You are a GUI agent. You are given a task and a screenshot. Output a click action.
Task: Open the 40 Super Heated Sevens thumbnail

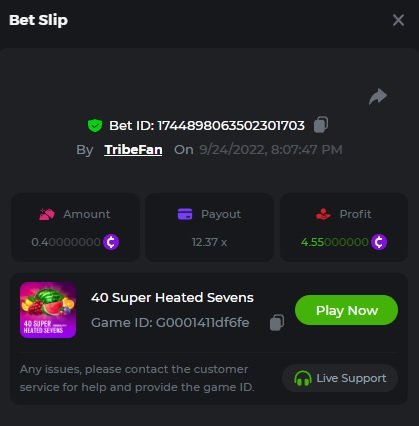tap(48, 310)
